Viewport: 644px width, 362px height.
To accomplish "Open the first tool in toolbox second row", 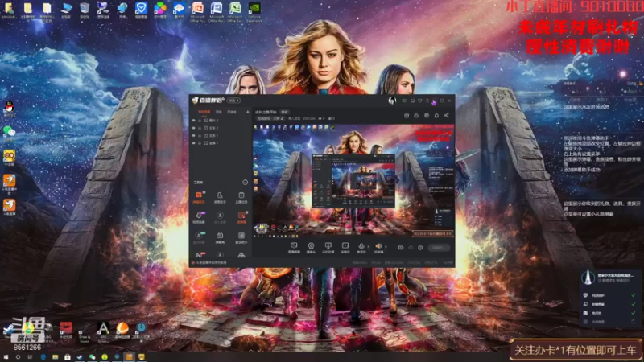I will (x=199, y=216).
